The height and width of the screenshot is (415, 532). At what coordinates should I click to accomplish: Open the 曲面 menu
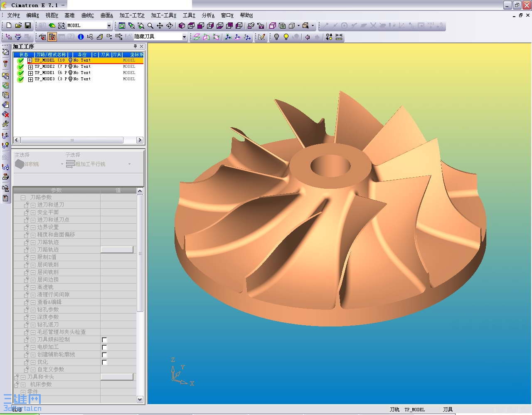tap(107, 15)
